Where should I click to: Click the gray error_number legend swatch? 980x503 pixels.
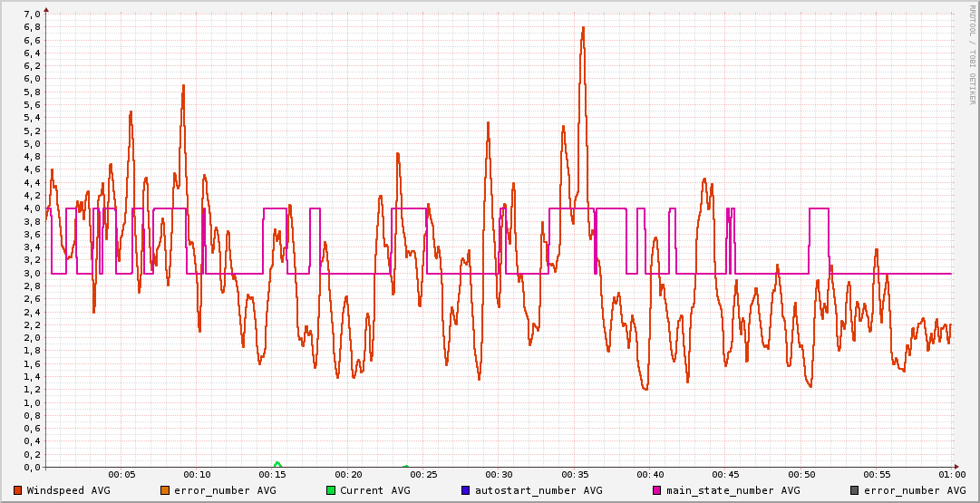point(854,490)
